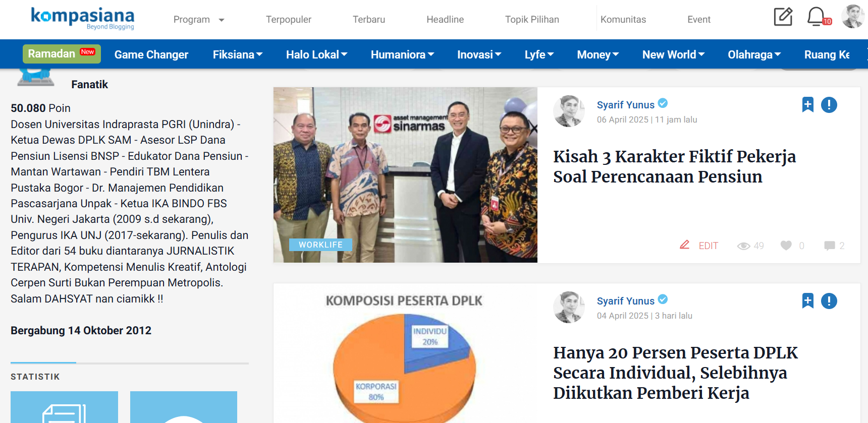Click Bergabung 14 Oktober 2012 text
The image size is (868, 423).
[x=81, y=330]
